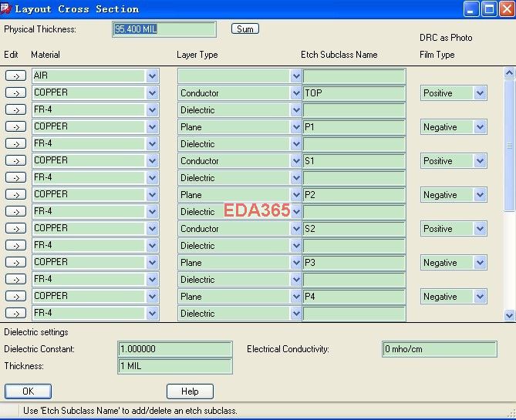516x420 pixels.
Task: Open the Plane layer type dropdown for P4
Action: pyautogui.click(x=296, y=297)
